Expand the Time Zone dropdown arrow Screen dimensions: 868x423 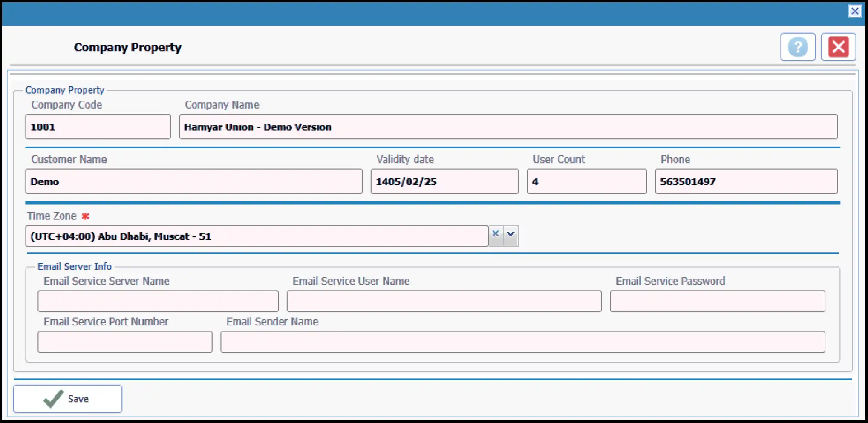tap(510, 234)
